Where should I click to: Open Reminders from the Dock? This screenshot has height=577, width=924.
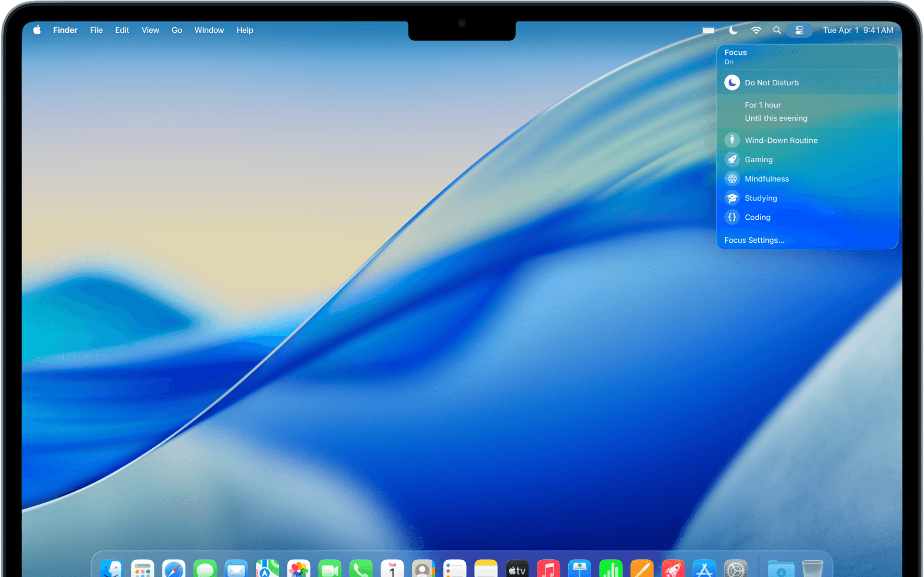pos(455,569)
